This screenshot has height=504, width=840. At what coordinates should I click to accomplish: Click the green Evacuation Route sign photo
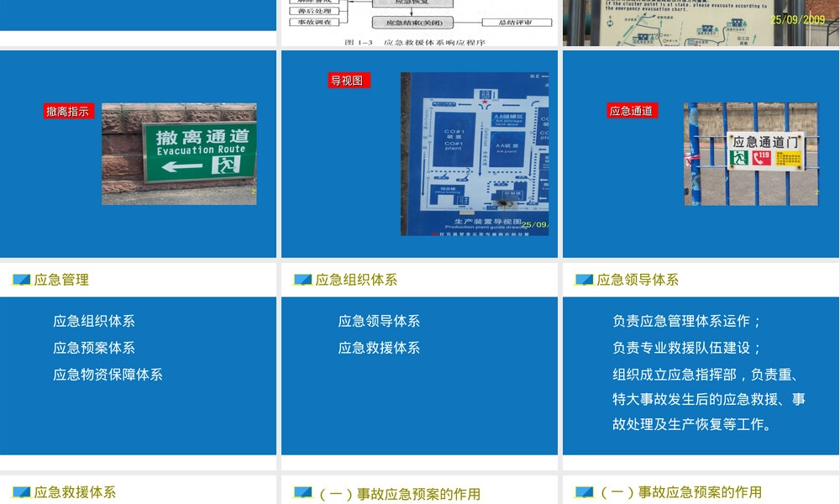pos(179,154)
